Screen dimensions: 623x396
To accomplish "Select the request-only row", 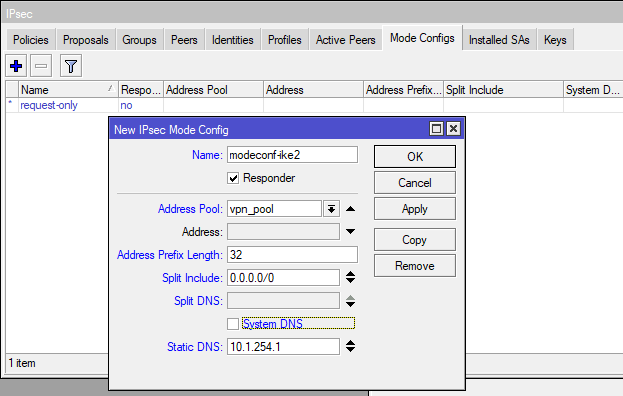I will click(x=314, y=105).
